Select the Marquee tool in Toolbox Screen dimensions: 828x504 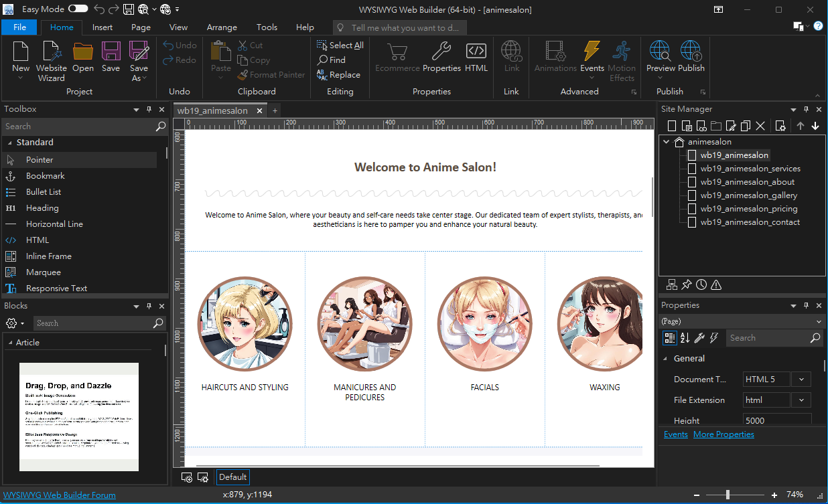point(43,272)
